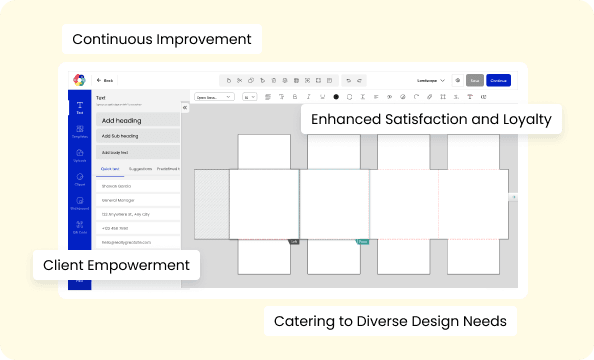594x360 pixels.
Task: Click the text alignment icon in format bar
Action: (376, 97)
